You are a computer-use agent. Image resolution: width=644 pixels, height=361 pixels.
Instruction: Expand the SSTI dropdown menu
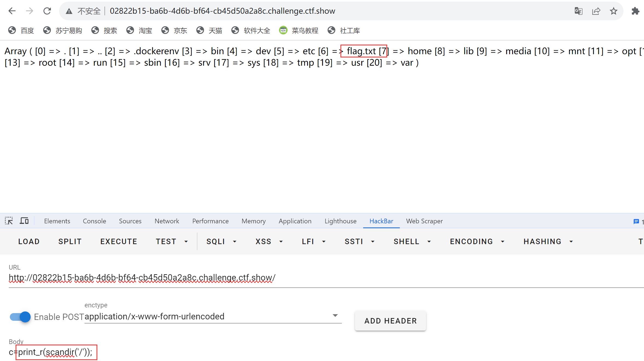(360, 241)
